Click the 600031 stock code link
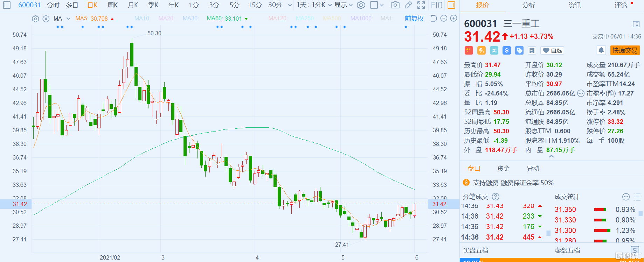Viewport: 644px width, 262px height. pos(29,5)
